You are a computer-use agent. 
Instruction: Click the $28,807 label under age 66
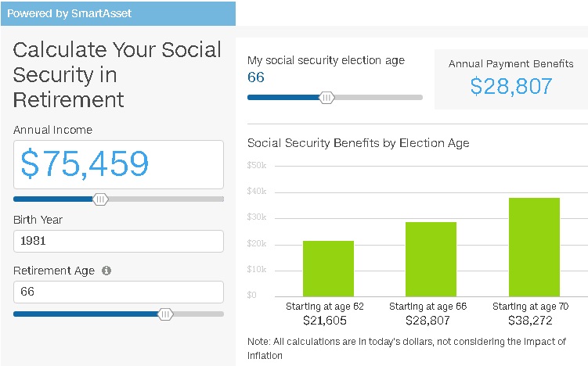(428, 321)
